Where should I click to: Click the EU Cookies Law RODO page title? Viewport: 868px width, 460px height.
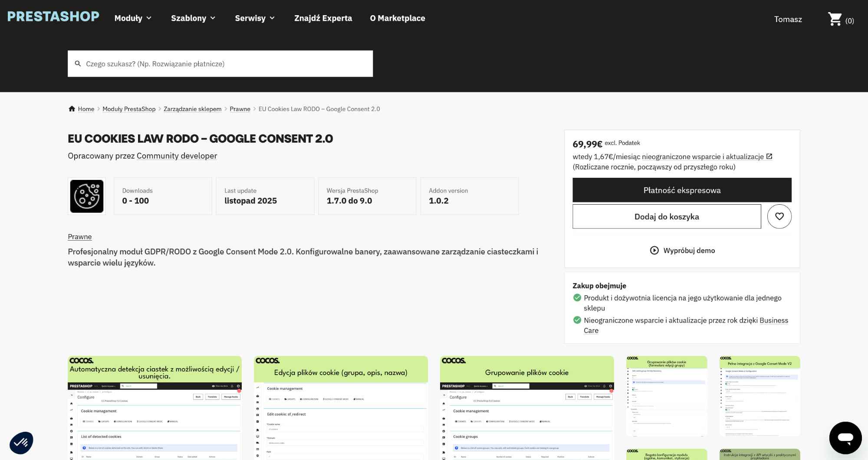(x=200, y=139)
